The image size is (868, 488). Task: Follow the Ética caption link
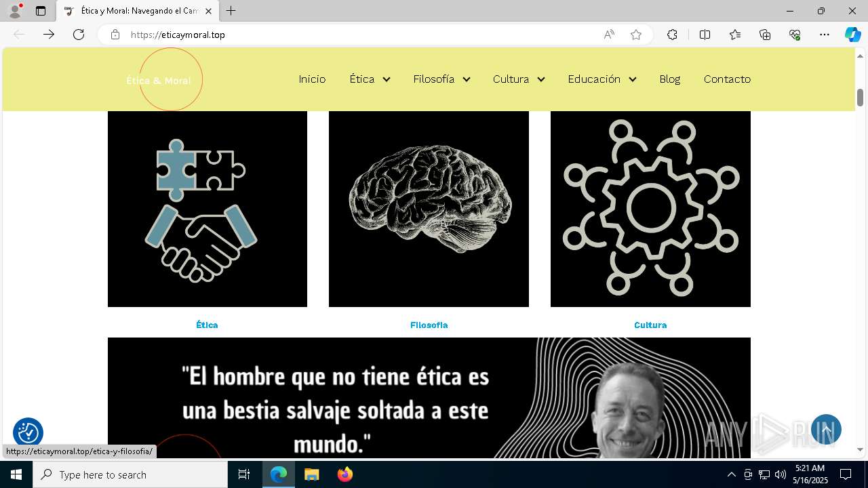[x=207, y=325]
